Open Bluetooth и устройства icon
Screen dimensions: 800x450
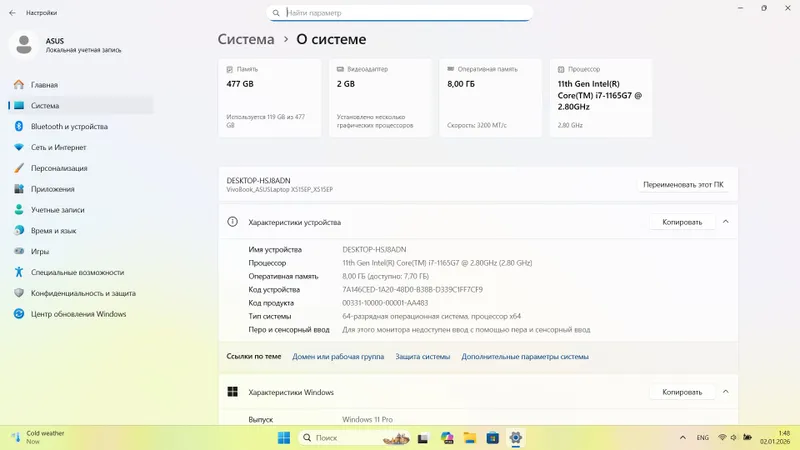coord(19,127)
